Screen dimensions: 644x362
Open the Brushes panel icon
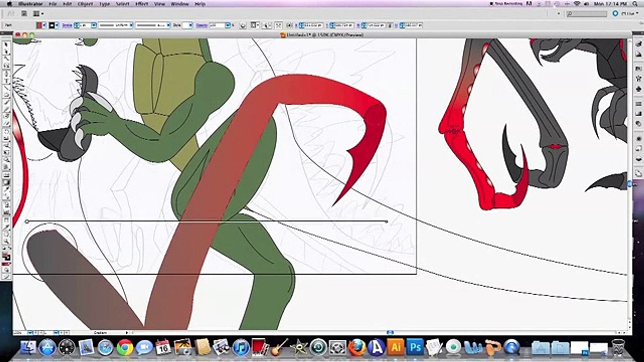[638, 78]
